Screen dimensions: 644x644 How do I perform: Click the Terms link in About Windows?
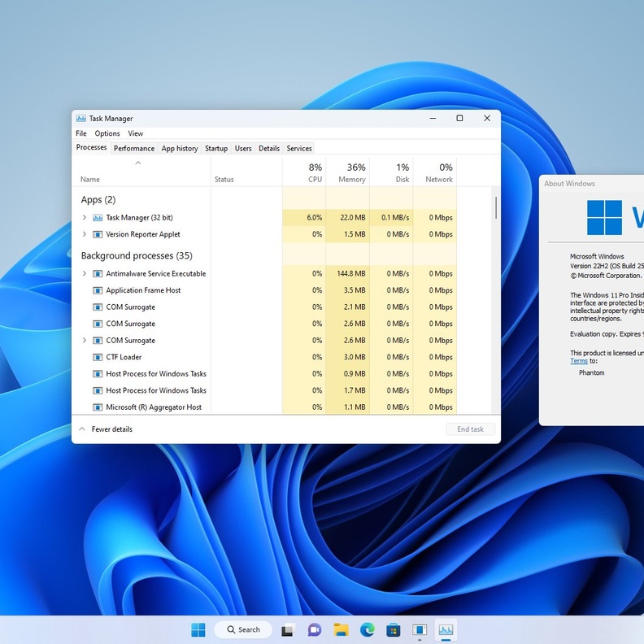click(578, 361)
